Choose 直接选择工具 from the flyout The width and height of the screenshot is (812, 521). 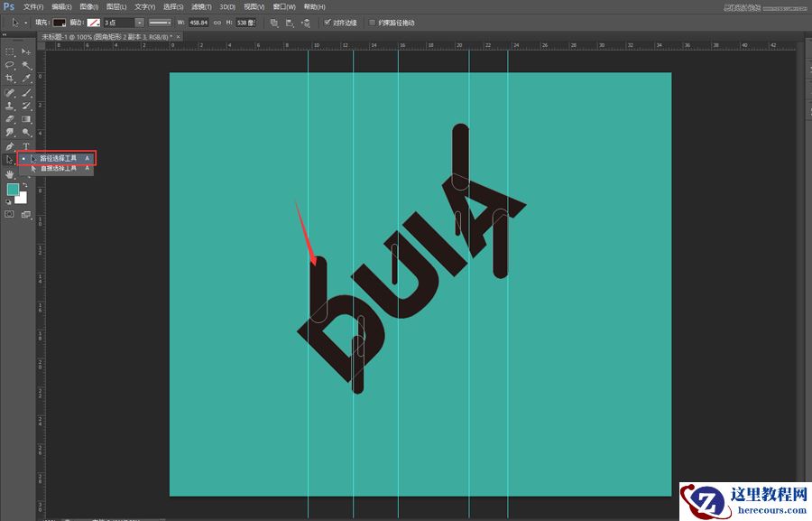[x=58, y=169]
